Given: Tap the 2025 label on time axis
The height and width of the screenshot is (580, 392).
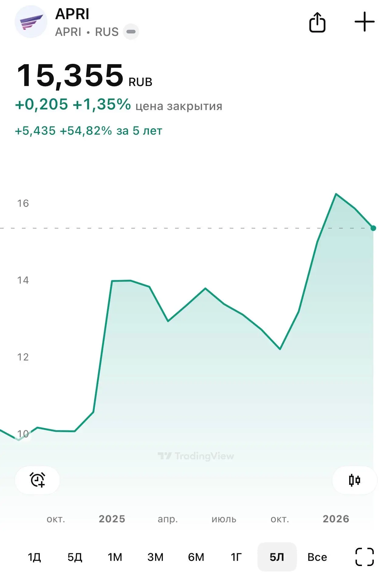Looking at the screenshot, I should 112,519.
